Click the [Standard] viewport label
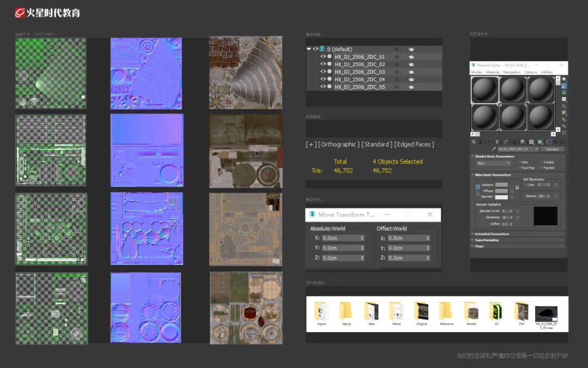Image resolution: width=588 pixels, height=368 pixels. pos(377,144)
